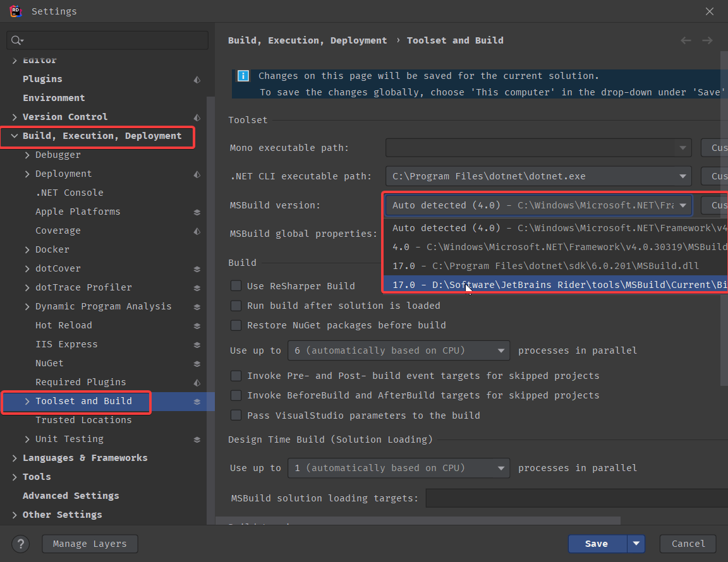Toggle Restore NuGet packages before build
The image size is (728, 562).
[236, 325]
